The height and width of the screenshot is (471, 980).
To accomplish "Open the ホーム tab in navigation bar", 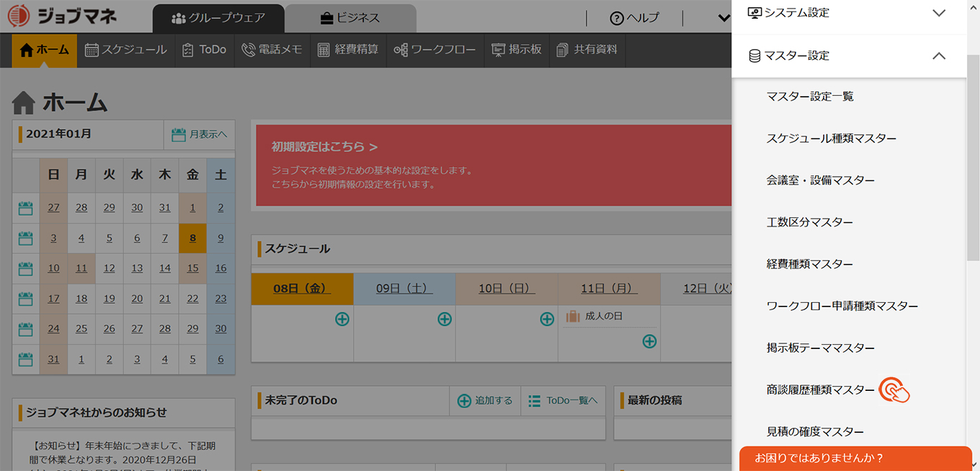I will 45,50.
